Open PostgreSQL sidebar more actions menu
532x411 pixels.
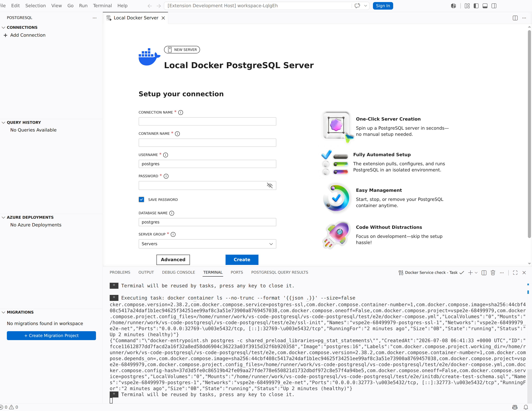pos(94,18)
